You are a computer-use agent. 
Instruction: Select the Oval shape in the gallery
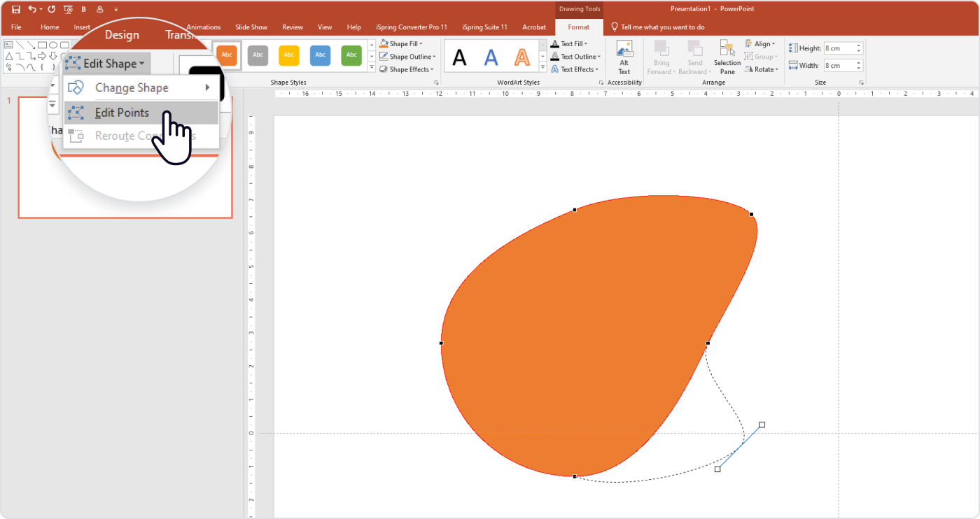53,45
